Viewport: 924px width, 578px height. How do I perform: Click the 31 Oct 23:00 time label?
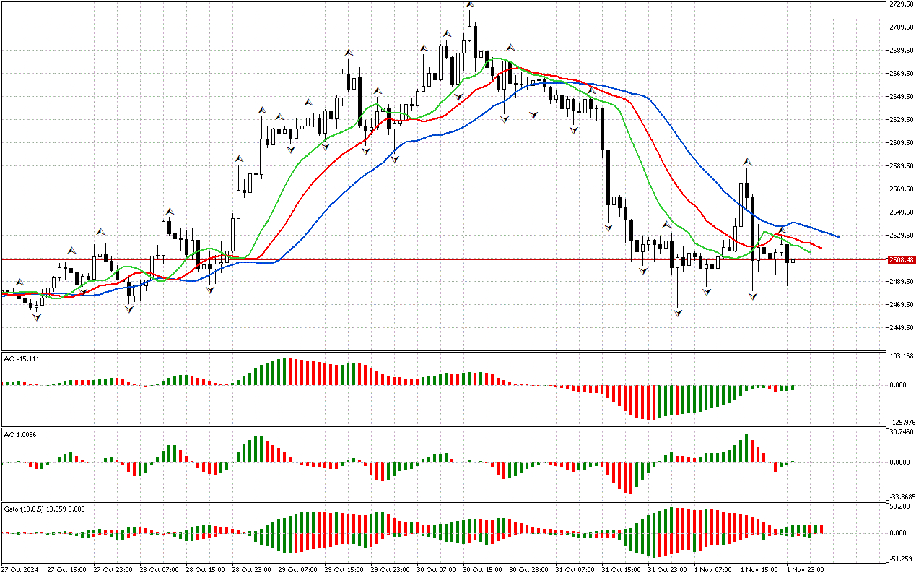click(668, 569)
